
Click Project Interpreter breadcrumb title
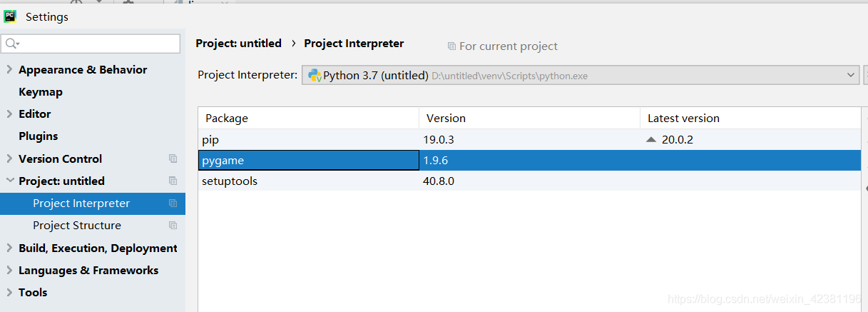[x=354, y=43]
